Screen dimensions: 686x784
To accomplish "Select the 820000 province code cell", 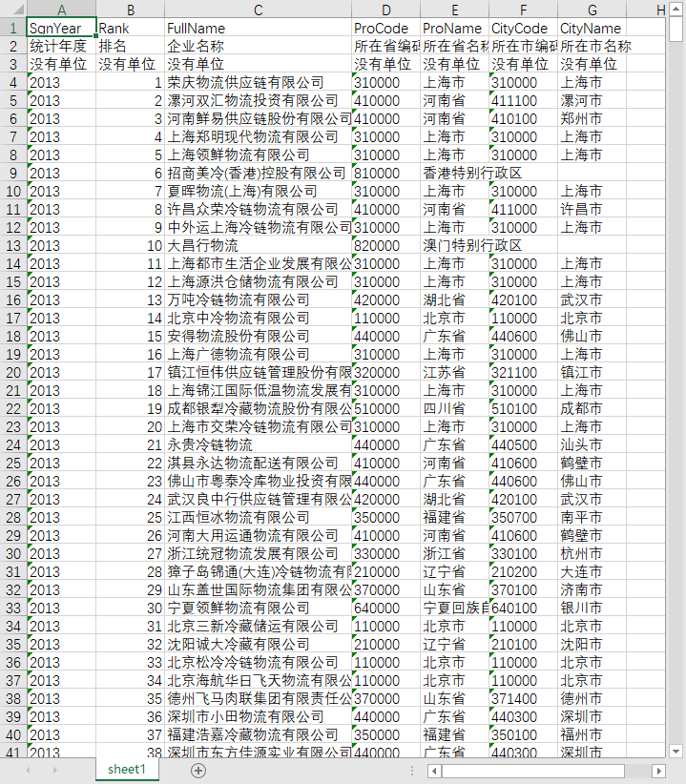I will (386, 245).
